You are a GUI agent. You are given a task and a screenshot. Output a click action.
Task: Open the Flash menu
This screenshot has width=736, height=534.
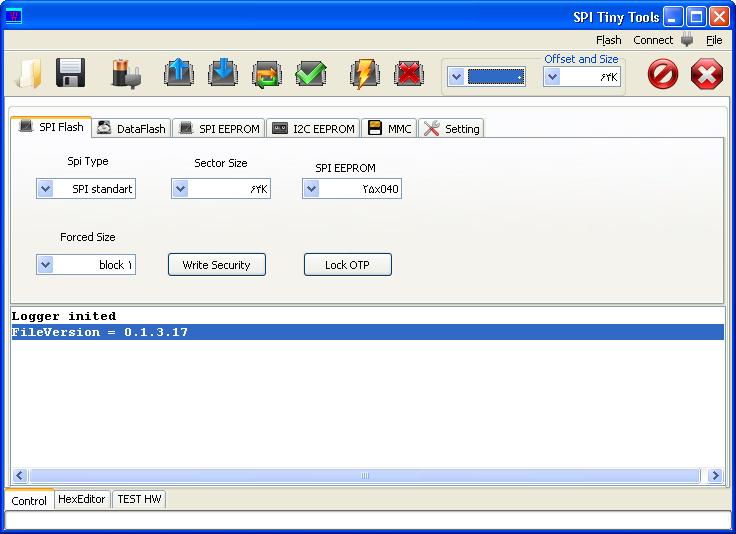click(608, 40)
